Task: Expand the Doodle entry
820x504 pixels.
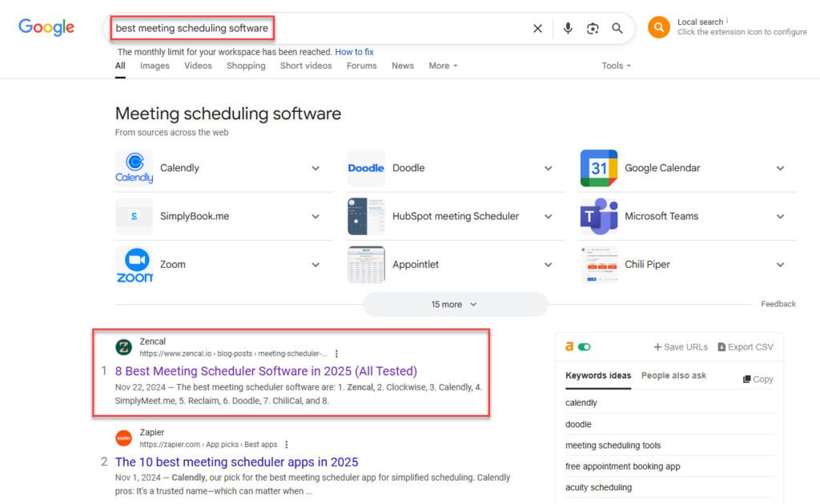Action: pyautogui.click(x=548, y=168)
